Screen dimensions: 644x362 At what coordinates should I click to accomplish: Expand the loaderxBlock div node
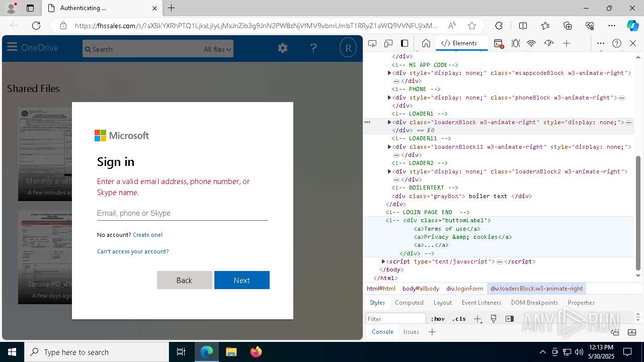[389, 122]
